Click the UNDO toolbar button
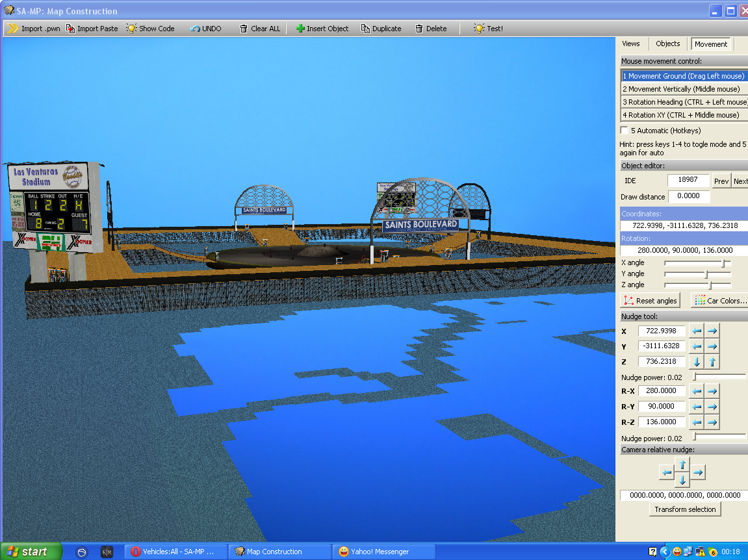 (205, 29)
